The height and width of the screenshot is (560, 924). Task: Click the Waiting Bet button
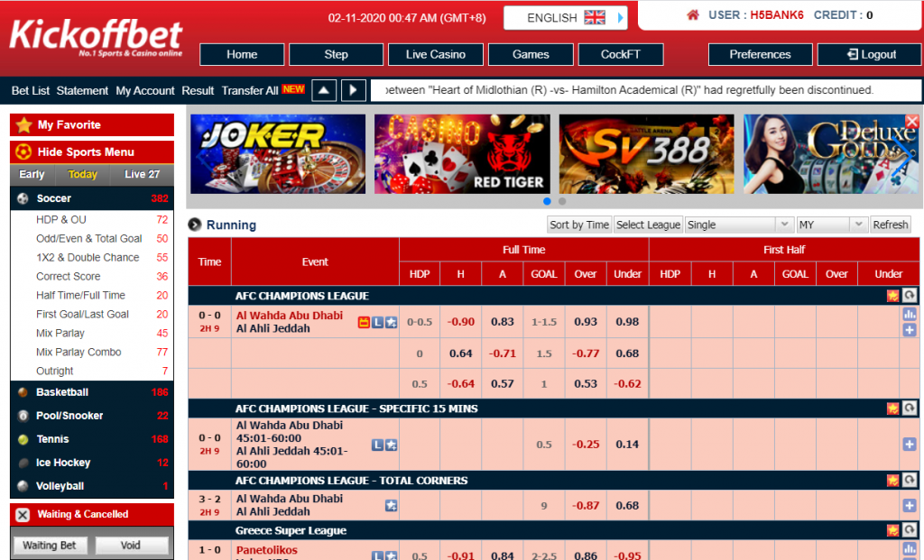click(50, 545)
